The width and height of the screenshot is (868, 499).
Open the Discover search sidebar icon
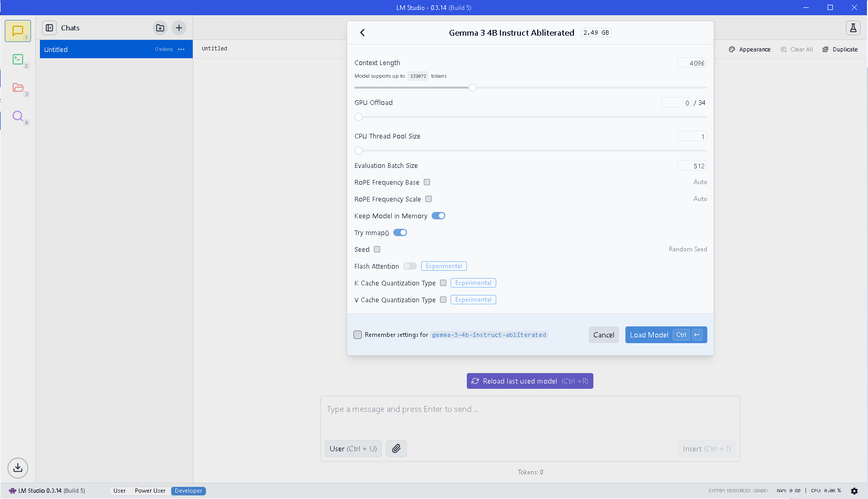pos(18,116)
